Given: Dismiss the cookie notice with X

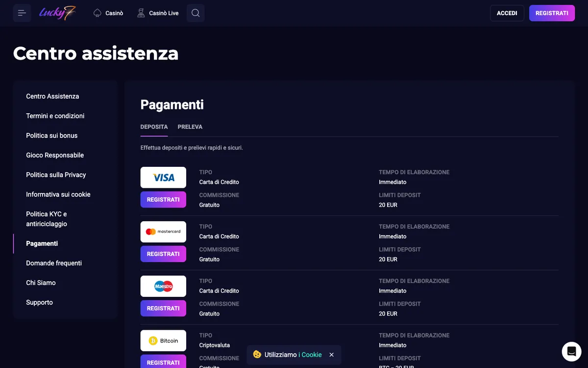Looking at the screenshot, I should point(332,355).
